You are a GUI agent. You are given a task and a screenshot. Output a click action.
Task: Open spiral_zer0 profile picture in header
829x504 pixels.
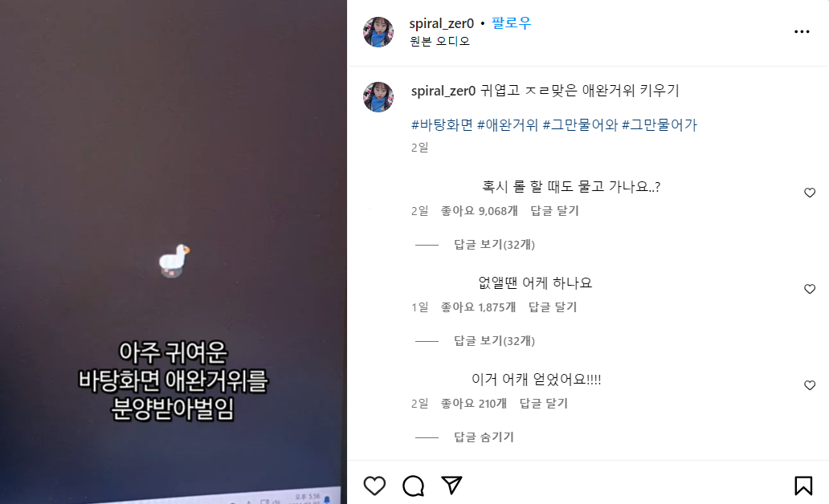coord(378,31)
